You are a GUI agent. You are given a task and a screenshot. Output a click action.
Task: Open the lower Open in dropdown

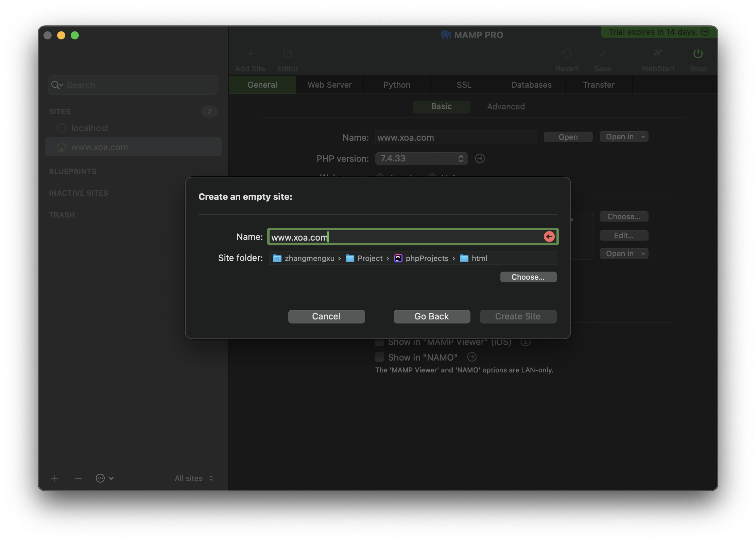pyautogui.click(x=624, y=254)
